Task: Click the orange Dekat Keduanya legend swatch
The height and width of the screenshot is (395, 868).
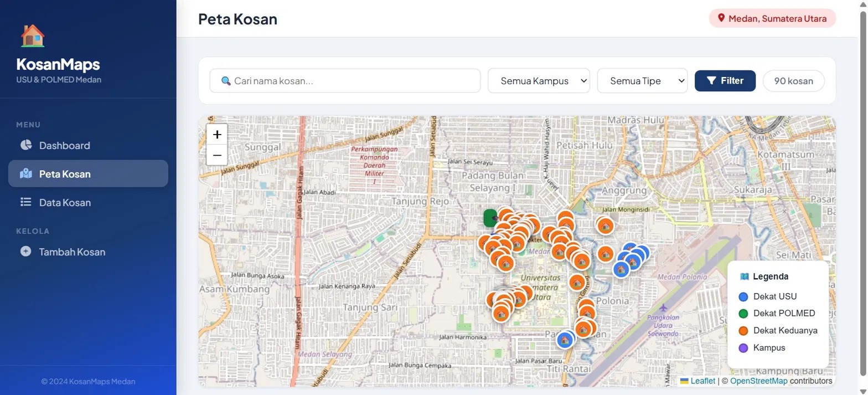Action: pos(743,331)
